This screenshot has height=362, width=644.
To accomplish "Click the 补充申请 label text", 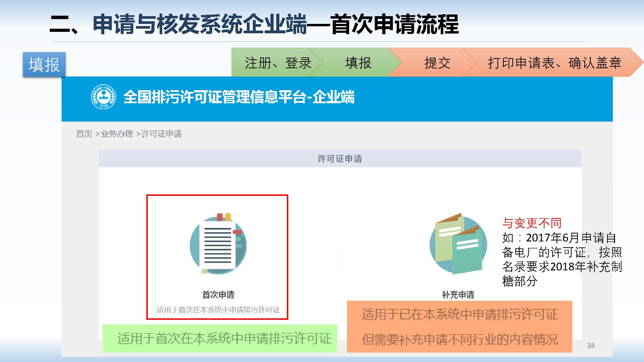I will pos(458,295).
